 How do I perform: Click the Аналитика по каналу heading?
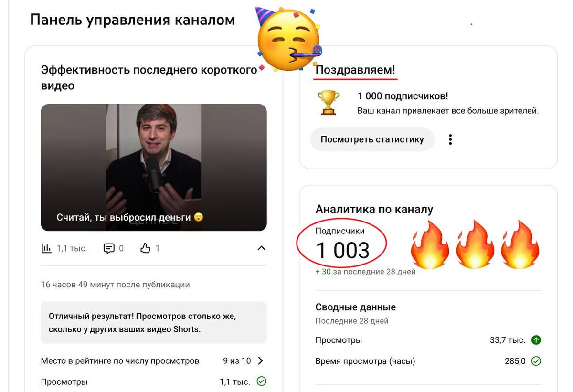pos(374,209)
